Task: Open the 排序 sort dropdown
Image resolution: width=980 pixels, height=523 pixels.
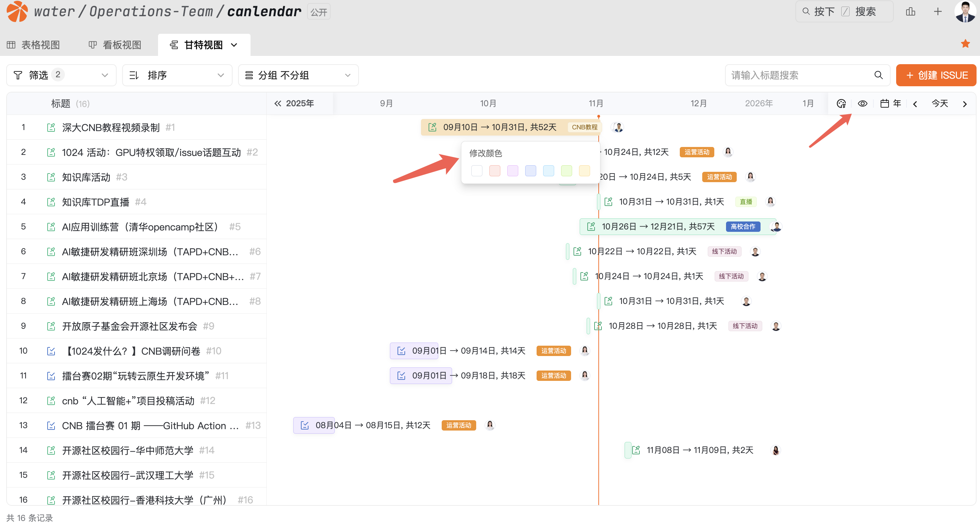Action: pos(177,75)
